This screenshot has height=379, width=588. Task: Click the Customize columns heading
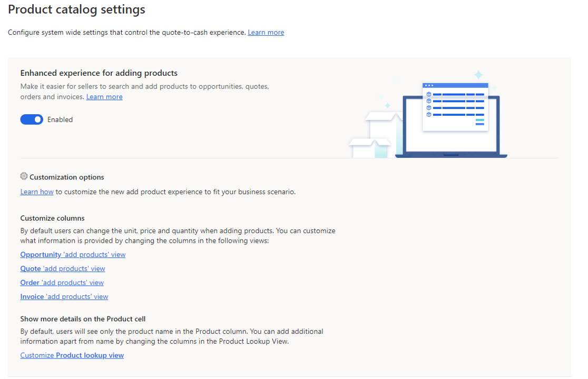coord(53,218)
